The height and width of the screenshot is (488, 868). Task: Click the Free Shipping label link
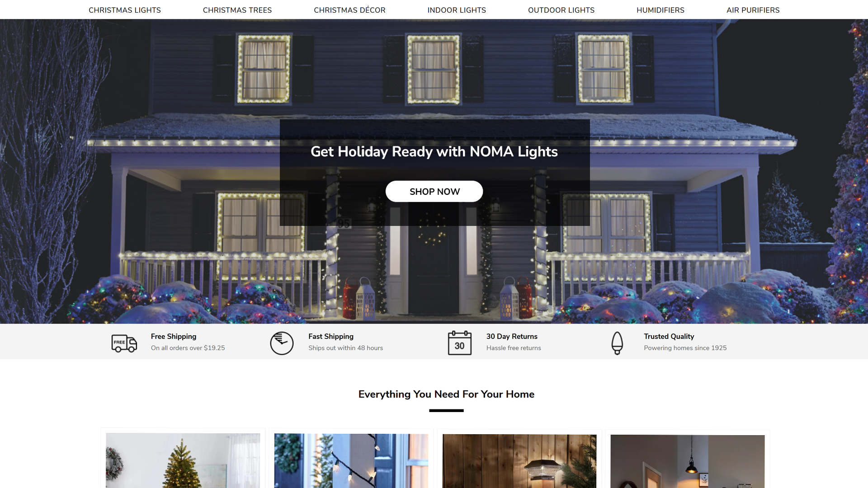174,337
